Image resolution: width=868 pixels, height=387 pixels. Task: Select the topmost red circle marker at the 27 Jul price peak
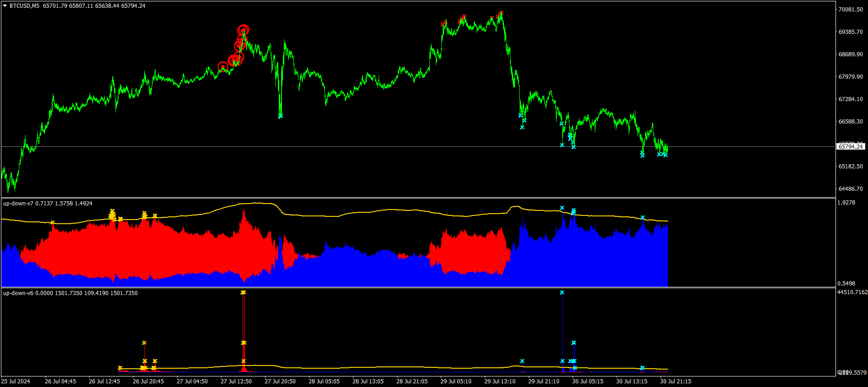click(244, 30)
